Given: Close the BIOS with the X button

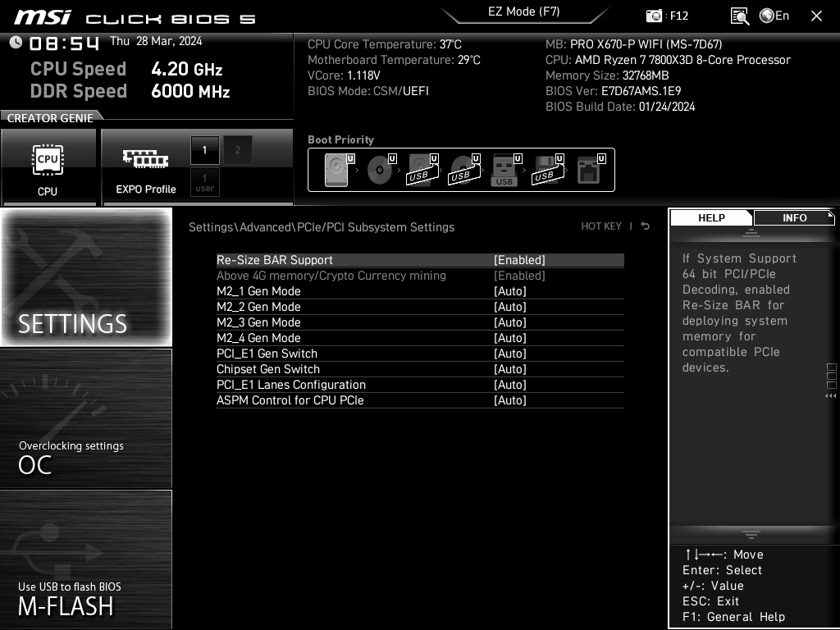Looking at the screenshot, I should pos(816,16).
